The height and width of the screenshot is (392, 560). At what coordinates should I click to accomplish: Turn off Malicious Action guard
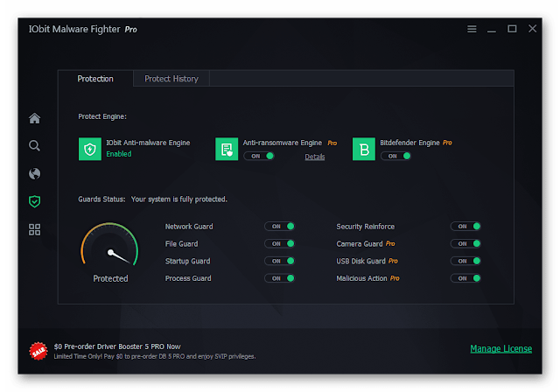click(465, 278)
